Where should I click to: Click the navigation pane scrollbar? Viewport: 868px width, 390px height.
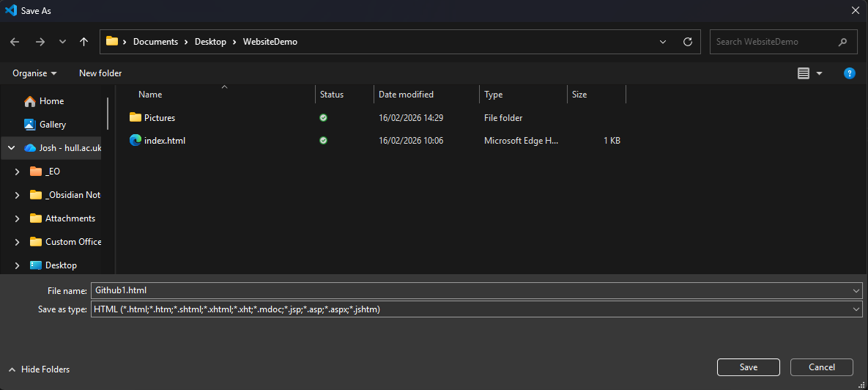[x=108, y=114]
